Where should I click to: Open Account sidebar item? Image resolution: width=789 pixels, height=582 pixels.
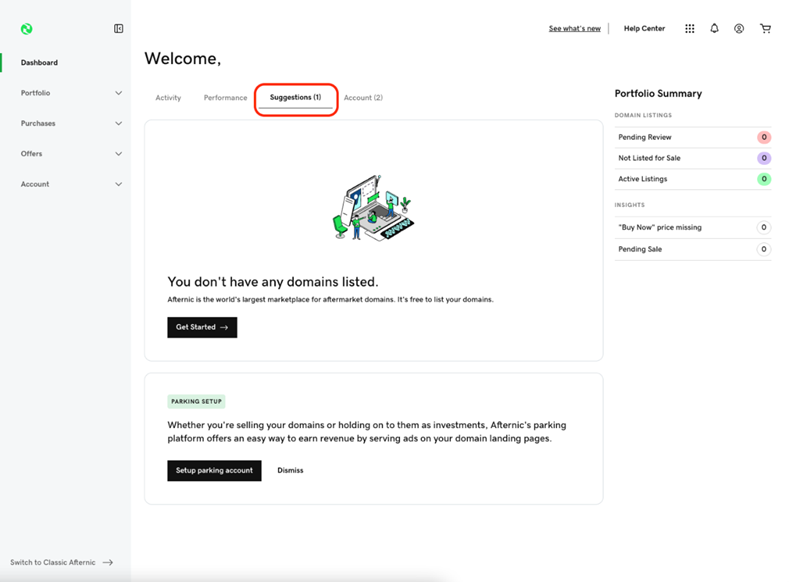coord(35,184)
